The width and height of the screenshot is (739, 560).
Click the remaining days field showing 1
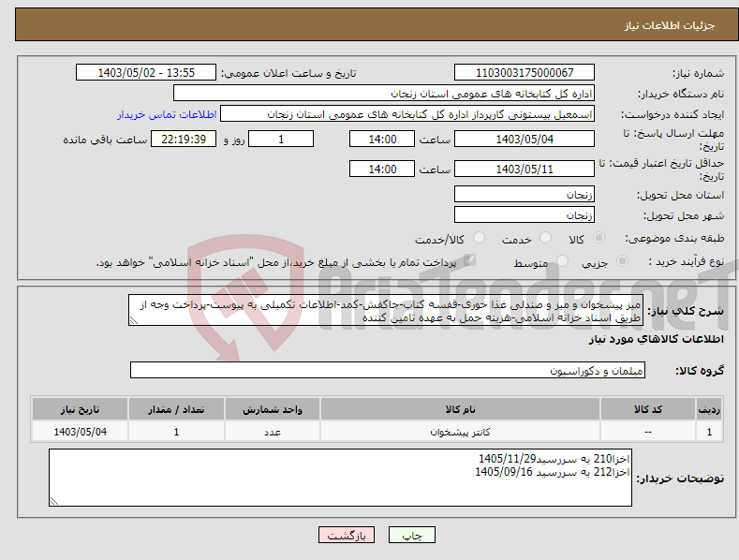tap(281, 139)
